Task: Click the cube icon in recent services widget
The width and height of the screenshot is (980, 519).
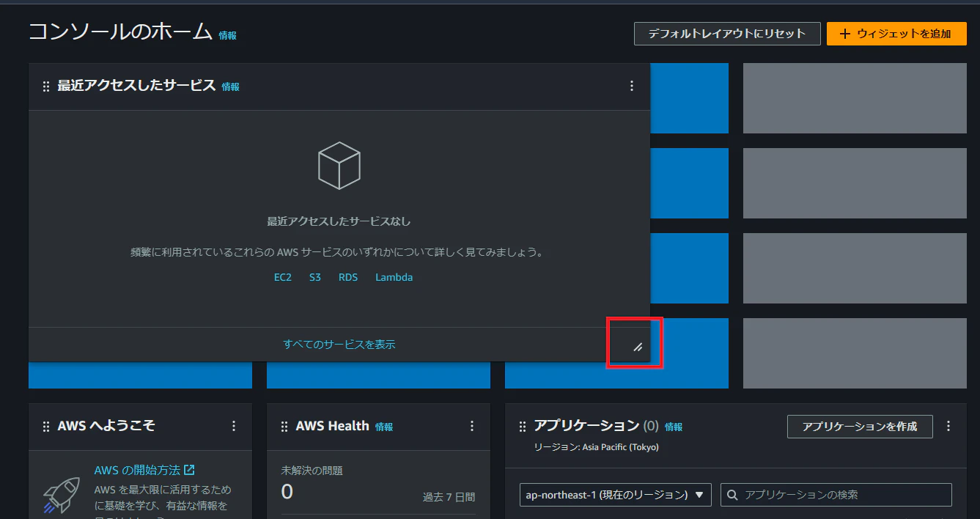Action: click(339, 165)
